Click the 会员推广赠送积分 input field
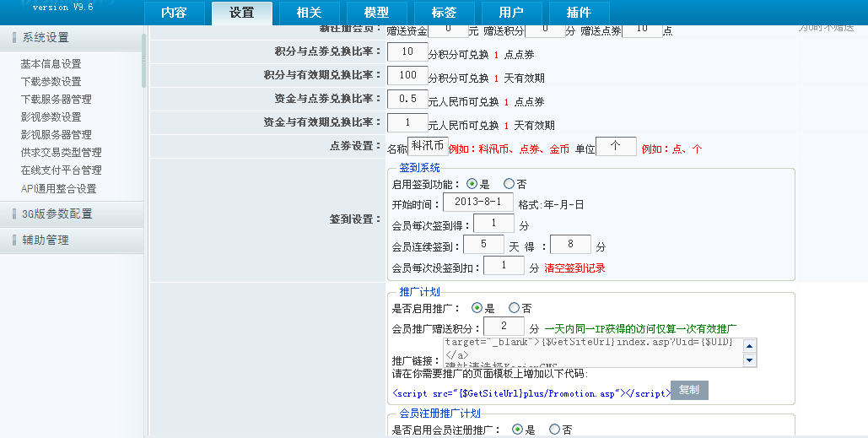Screen dimensions: 868x438 [x=504, y=327]
